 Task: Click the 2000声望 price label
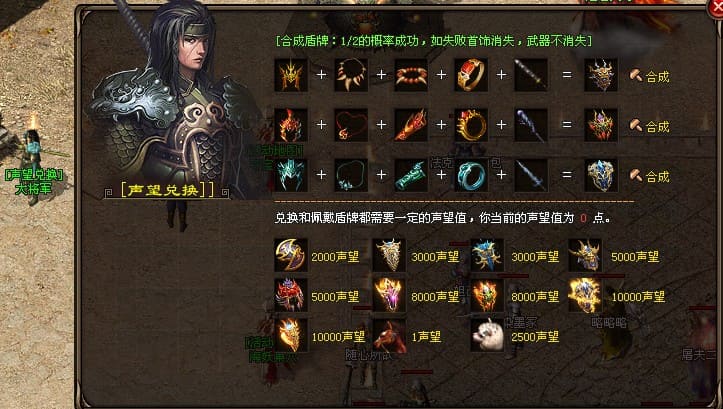[x=335, y=257]
